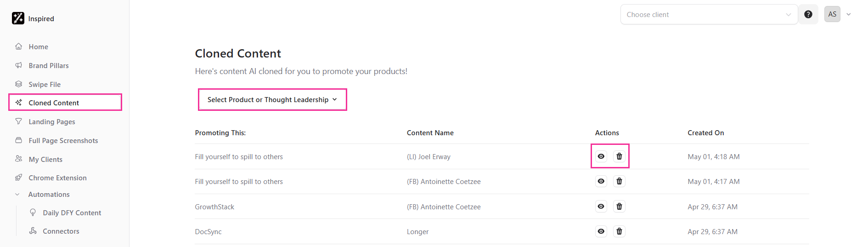Go to Home in sidebar

coord(39,47)
